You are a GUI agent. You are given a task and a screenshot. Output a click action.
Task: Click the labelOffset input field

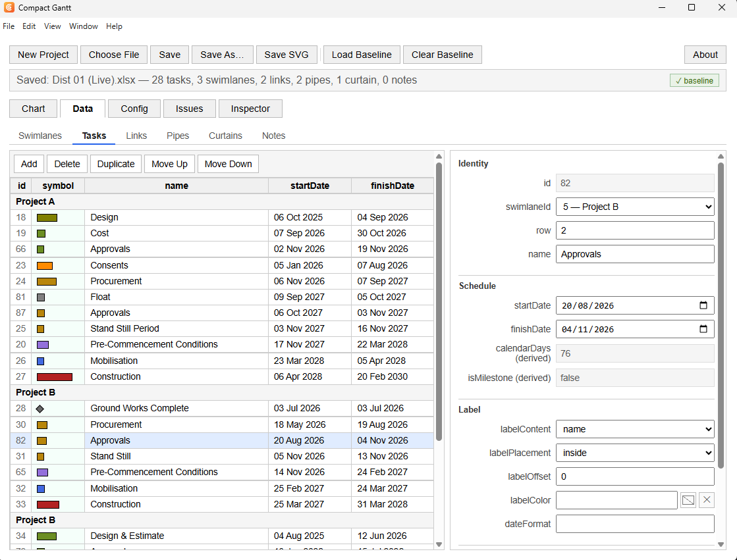(x=635, y=476)
